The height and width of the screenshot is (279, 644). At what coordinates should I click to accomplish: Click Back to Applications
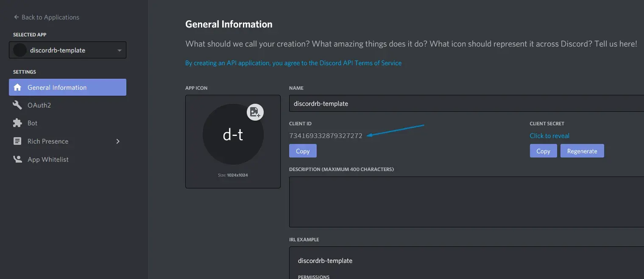click(x=50, y=17)
